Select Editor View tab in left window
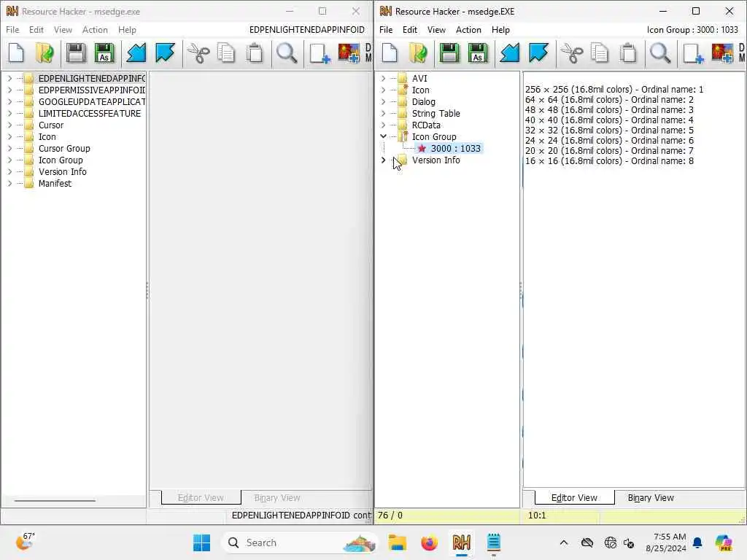This screenshot has width=747, height=560. [201, 497]
